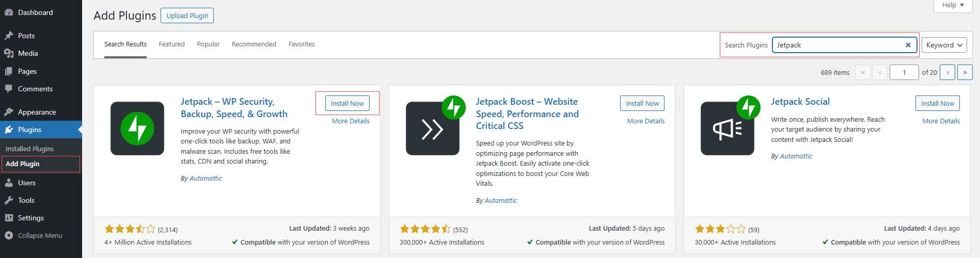Screen dimensions: 980x258
Task: Open the Users menu item
Action: [41, 183]
